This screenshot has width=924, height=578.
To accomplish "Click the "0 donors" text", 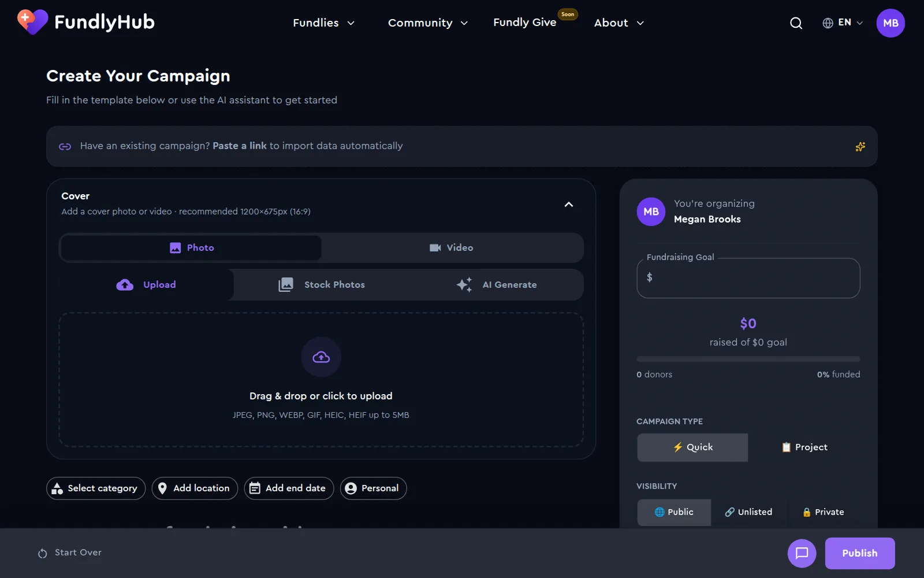I will [x=654, y=375].
